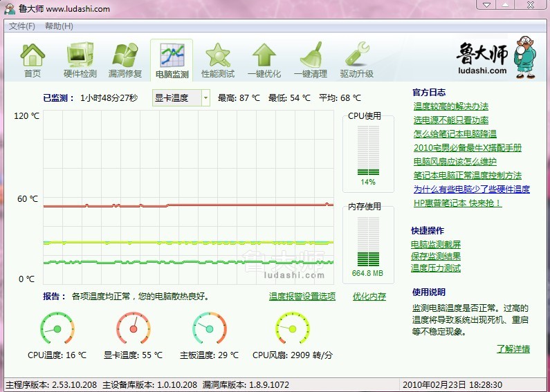Click the 平均: 68 ℃ reading

point(340,97)
